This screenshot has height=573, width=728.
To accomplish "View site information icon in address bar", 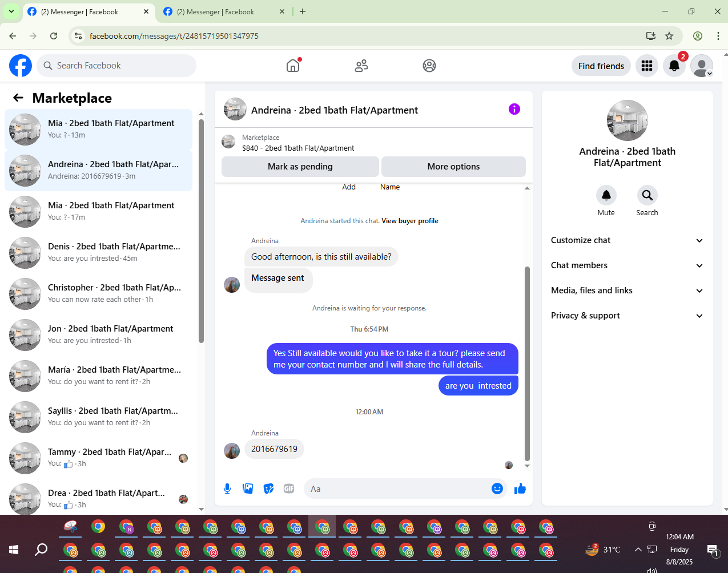I will tap(79, 36).
